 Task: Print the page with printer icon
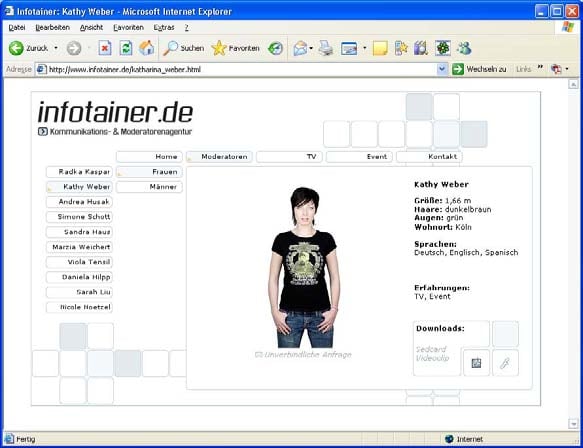(x=326, y=48)
